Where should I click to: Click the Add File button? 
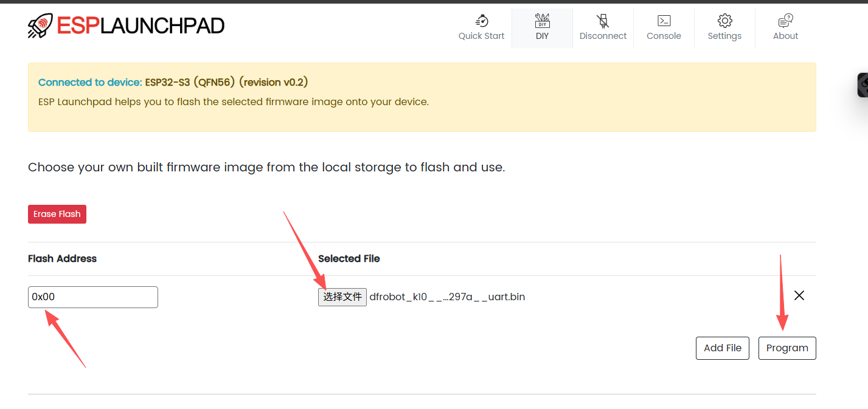pyautogui.click(x=723, y=348)
